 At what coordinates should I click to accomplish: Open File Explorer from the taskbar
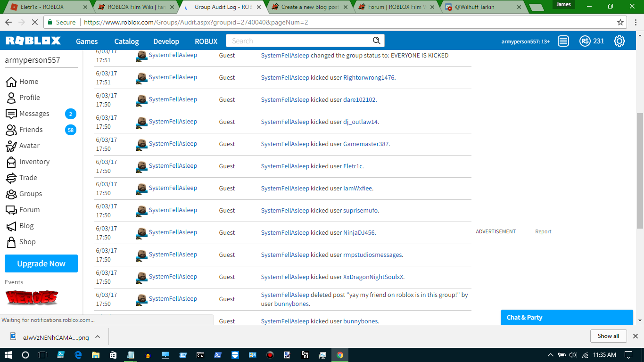96,355
